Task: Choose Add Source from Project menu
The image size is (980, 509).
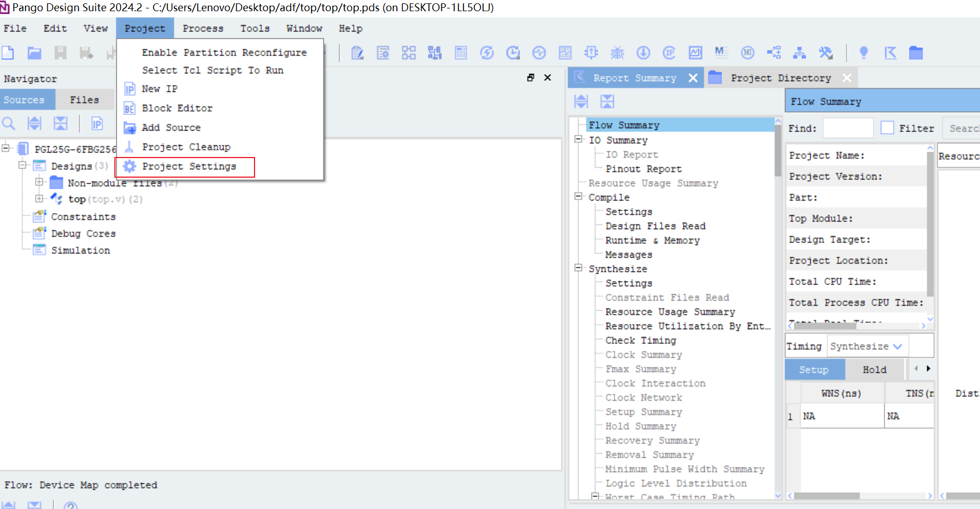Action: [x=171, y=128]
